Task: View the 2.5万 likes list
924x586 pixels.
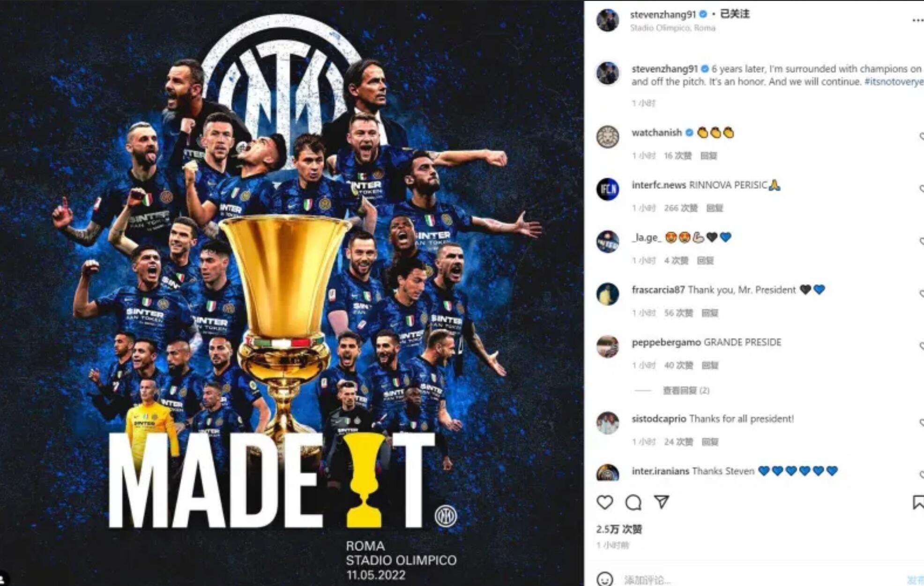Action: coord(618,529)
